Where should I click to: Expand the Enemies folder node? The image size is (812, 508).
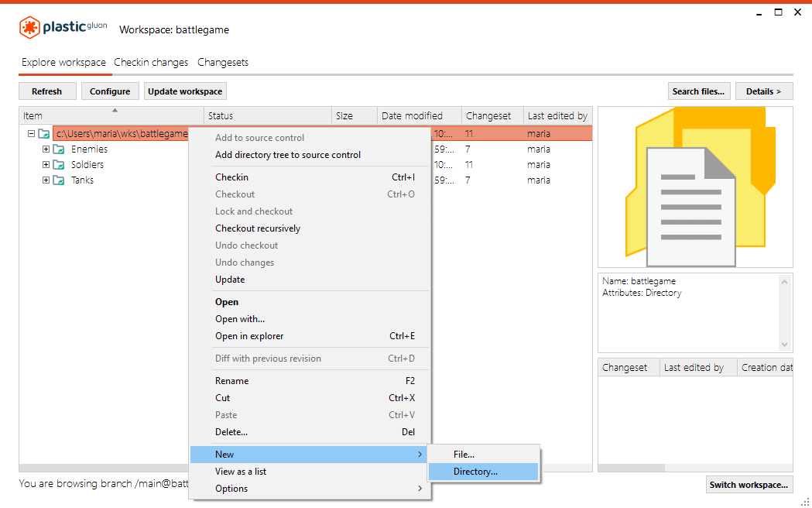[46, 149]
